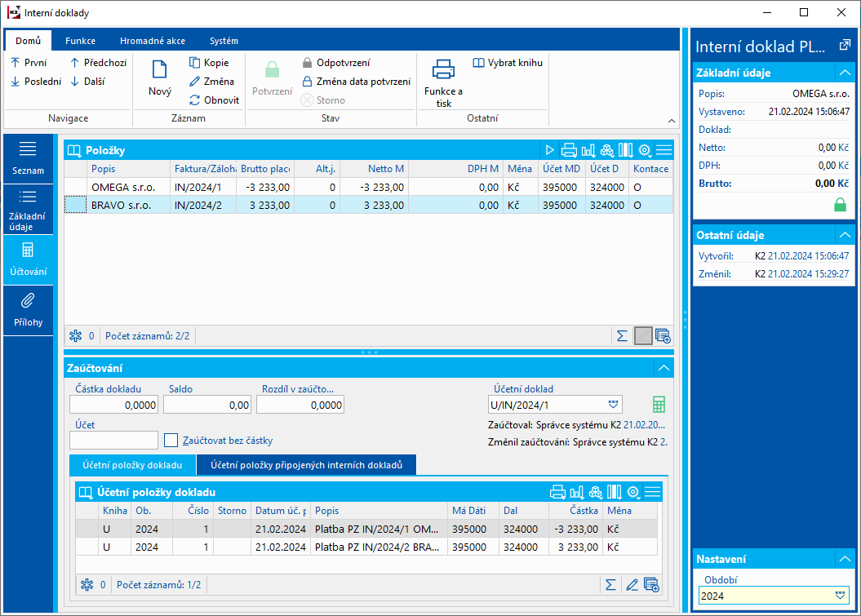Toggle the filter button beside Položky sum icon
This screenshot has width=861, height=616.
coord(643,335)
